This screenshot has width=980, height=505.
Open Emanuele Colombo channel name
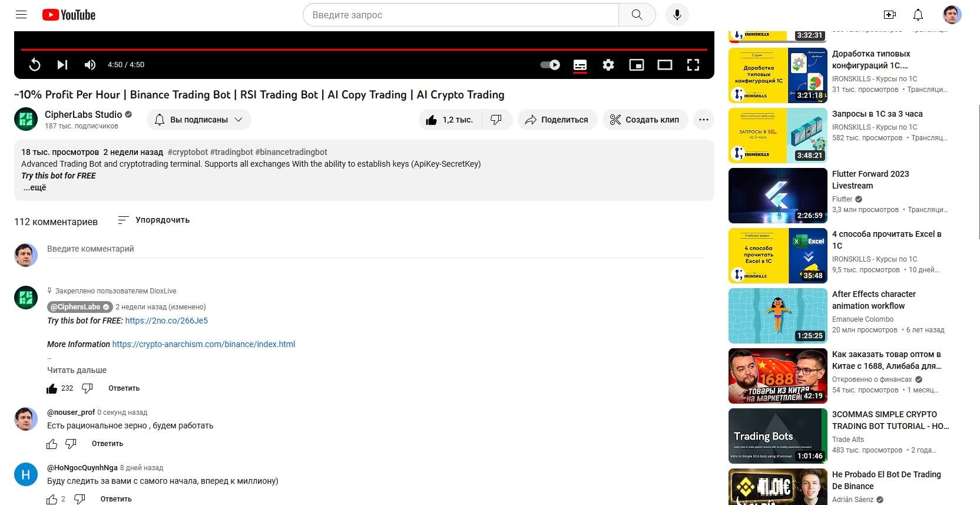pos(863,319)
